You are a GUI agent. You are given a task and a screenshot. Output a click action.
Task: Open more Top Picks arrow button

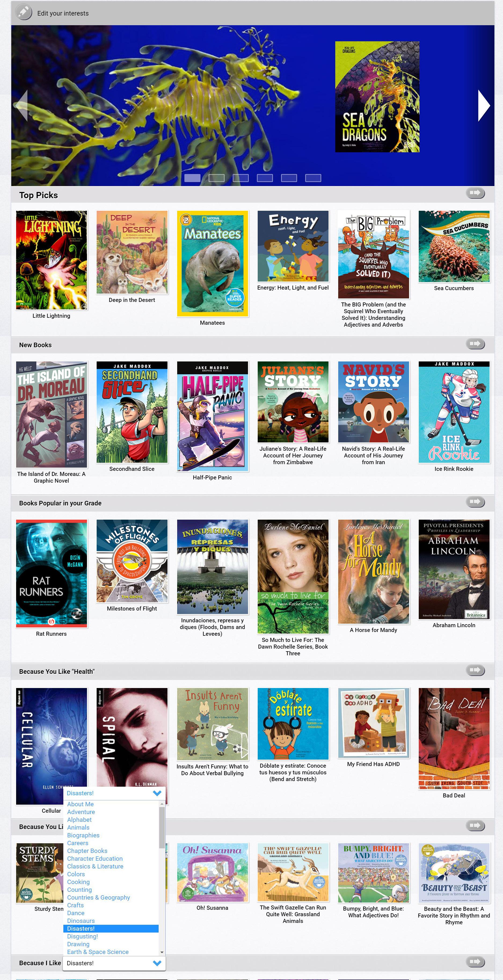coord(475,193)
